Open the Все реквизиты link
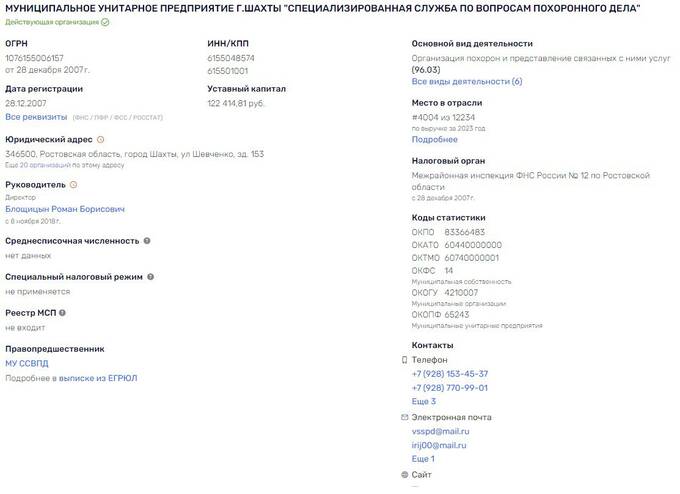This screenshot has height=494, width=680. [x=36, y=117]
